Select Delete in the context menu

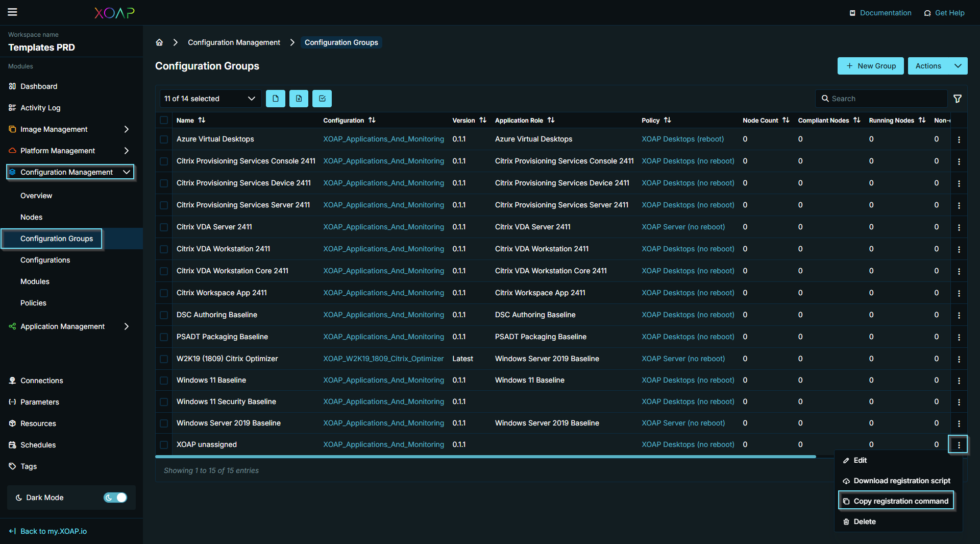865,521
